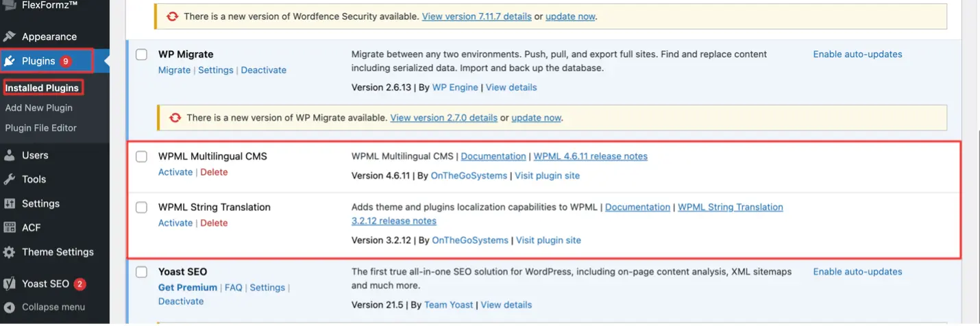Toggle the Yoast SEO plugin checkbox
This screenshot has width=980, height=326.
(x=141, y=272)
